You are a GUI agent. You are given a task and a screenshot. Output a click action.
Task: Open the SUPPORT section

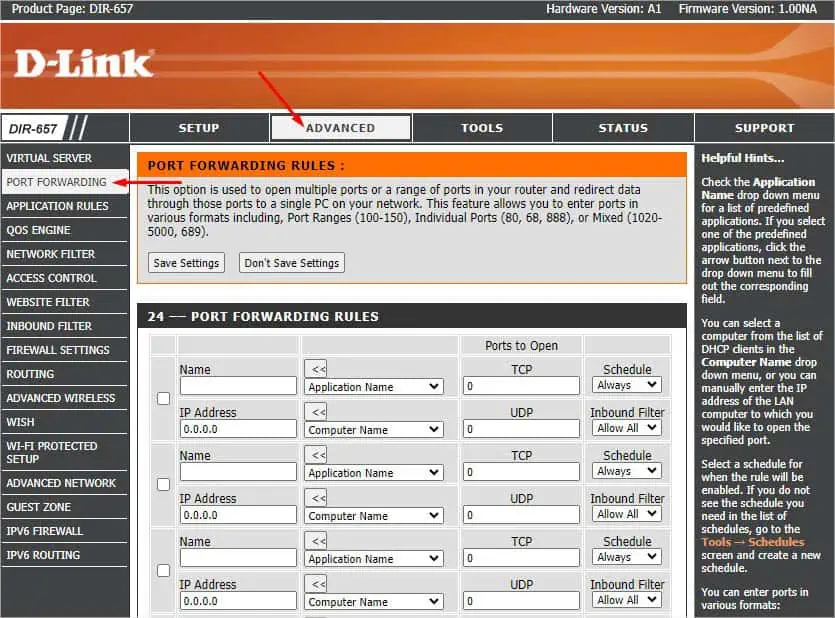tap(763, 127)
